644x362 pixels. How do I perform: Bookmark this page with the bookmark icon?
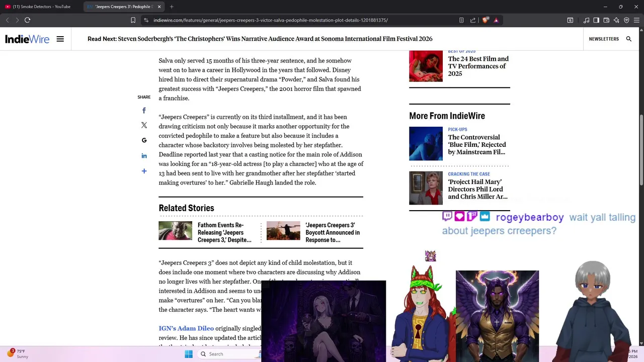pyautogui.click(x=133, y=20)
